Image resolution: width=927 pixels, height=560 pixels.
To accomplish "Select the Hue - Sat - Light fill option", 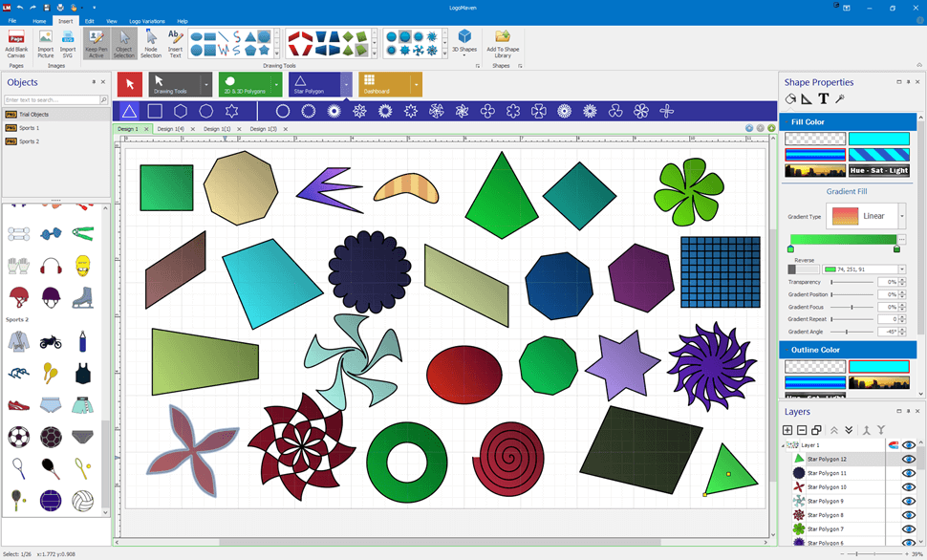I will pyautogui.click(x=878, y=170).
